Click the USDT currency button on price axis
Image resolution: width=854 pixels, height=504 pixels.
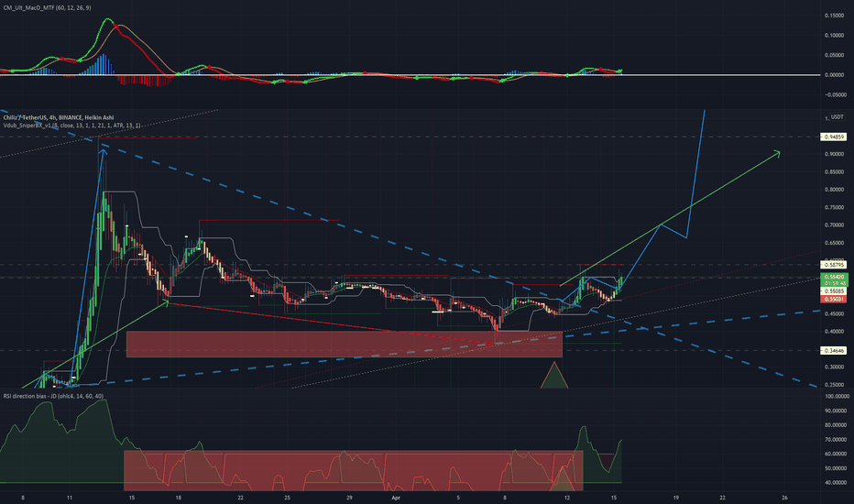[x=838, y=117]
